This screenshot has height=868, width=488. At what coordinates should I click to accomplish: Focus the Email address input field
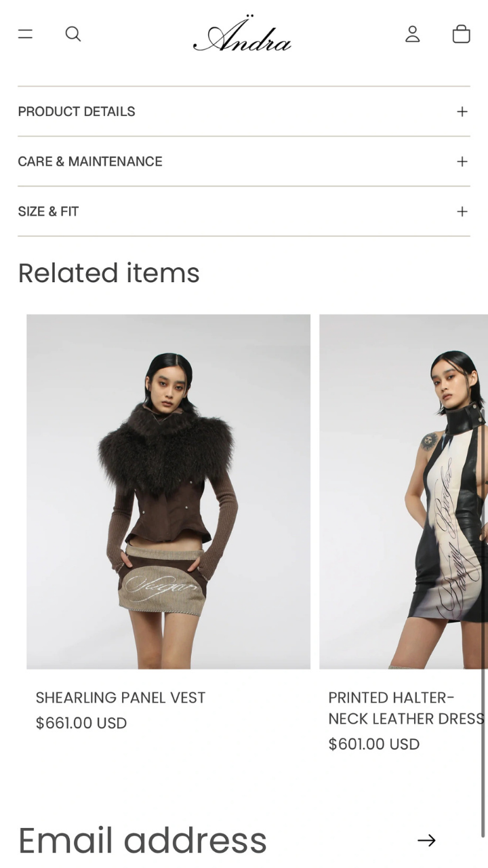(x=210, y=840)
